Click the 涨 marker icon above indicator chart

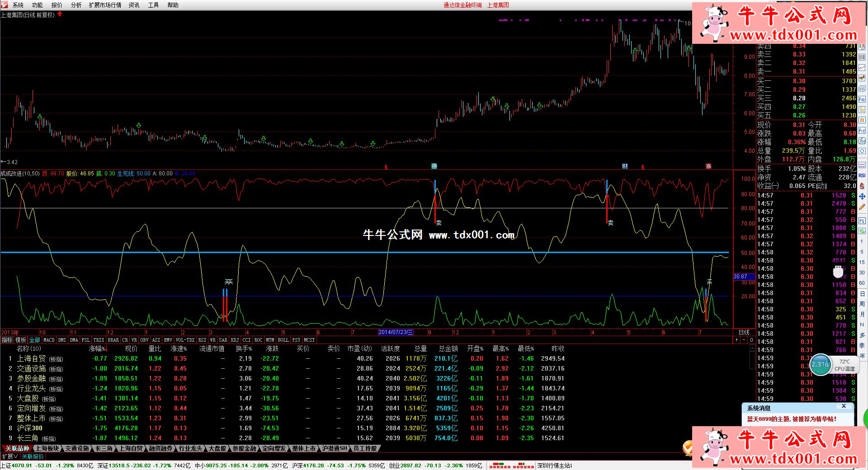tap(708, 166)
